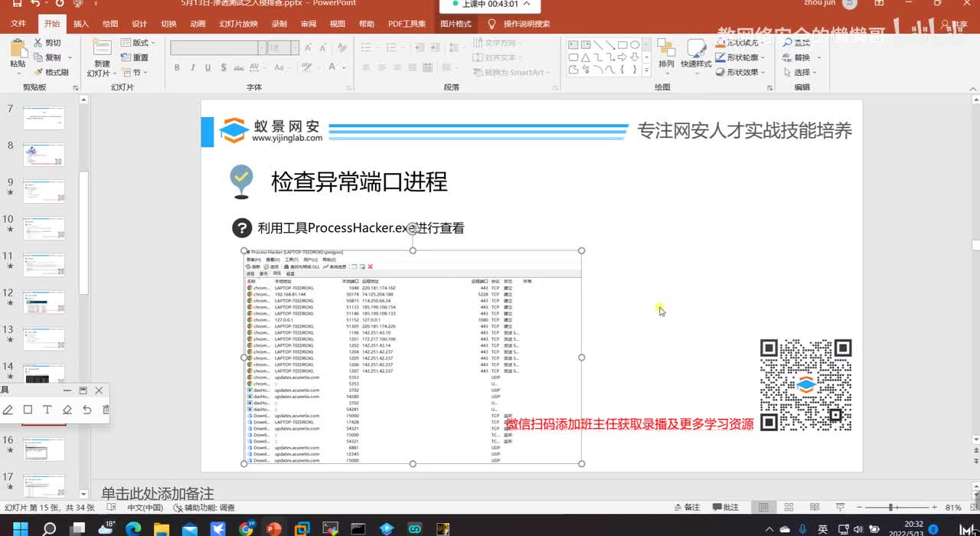The width and height of the screenshot is (980, 536).
Task: Click Find (查找) in the editing group
Action: coord(796,43)
